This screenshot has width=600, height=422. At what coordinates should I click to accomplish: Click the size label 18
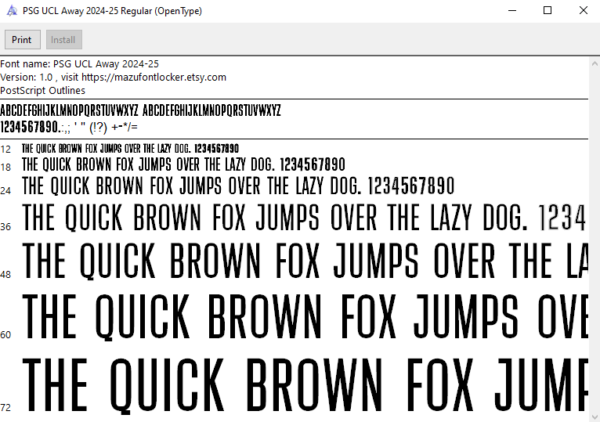(x=6, y=167)
